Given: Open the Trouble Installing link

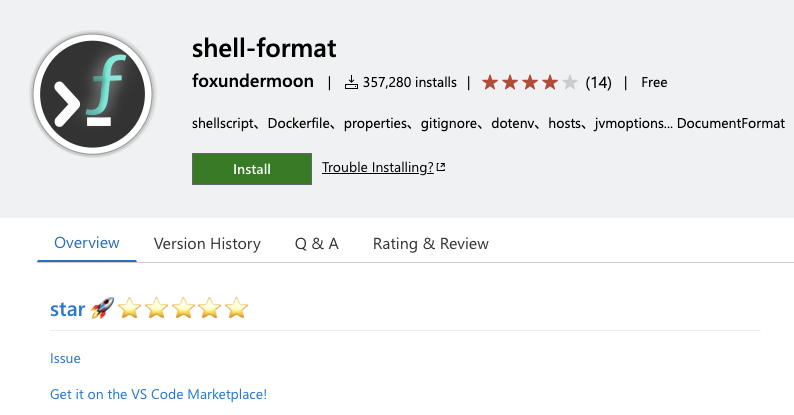Looking at the screenshot, I should [377, 168].
